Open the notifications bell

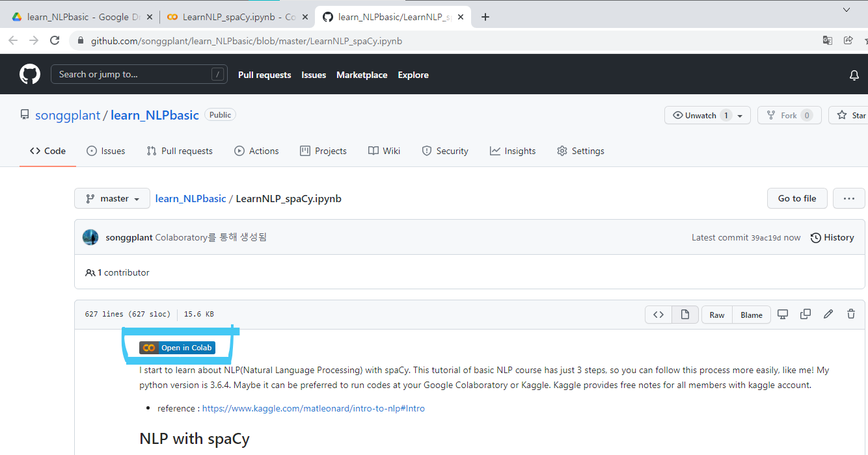(854, 74)
